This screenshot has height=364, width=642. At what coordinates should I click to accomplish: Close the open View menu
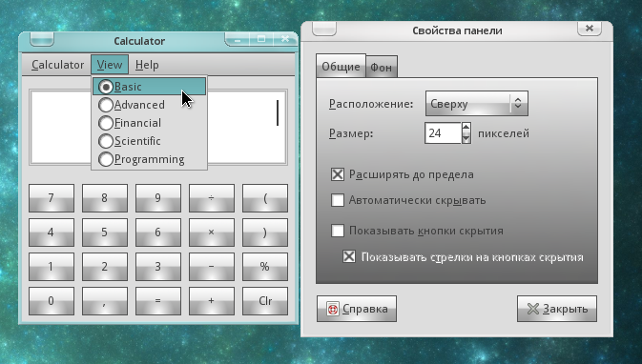pos(110,65)
